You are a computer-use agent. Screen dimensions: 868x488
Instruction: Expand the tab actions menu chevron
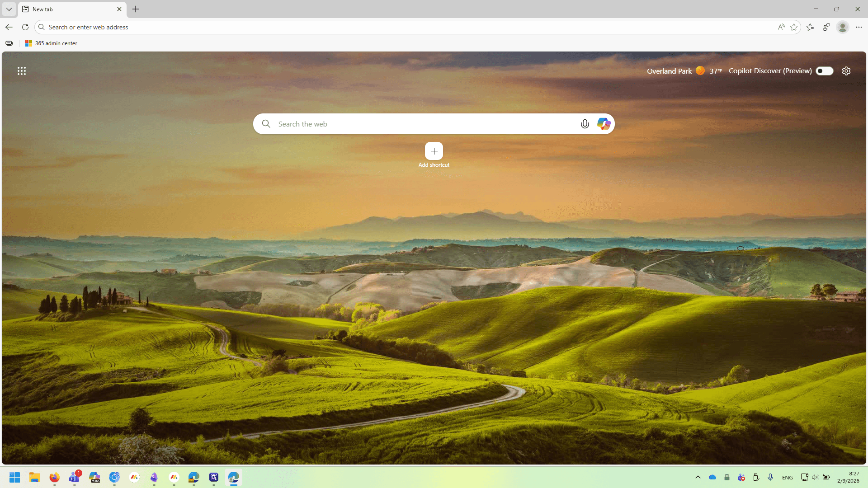coord(9,9)
